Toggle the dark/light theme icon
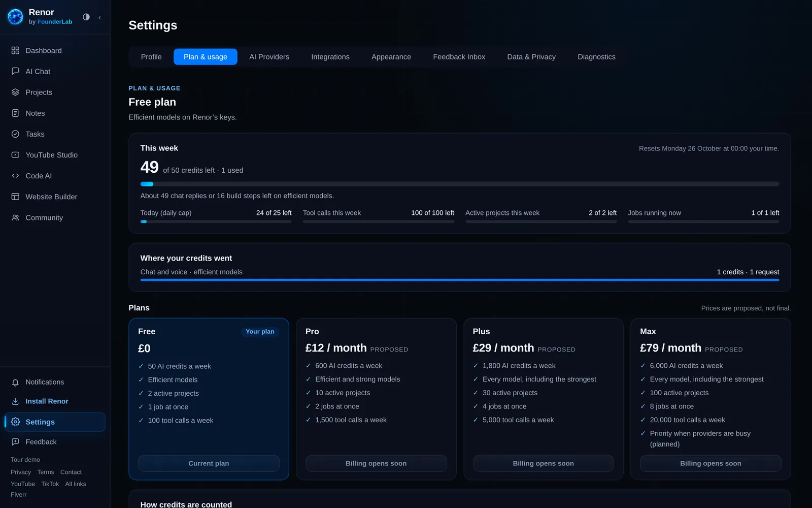This screenshot has width=812, height=508. [x=86, y=17]
